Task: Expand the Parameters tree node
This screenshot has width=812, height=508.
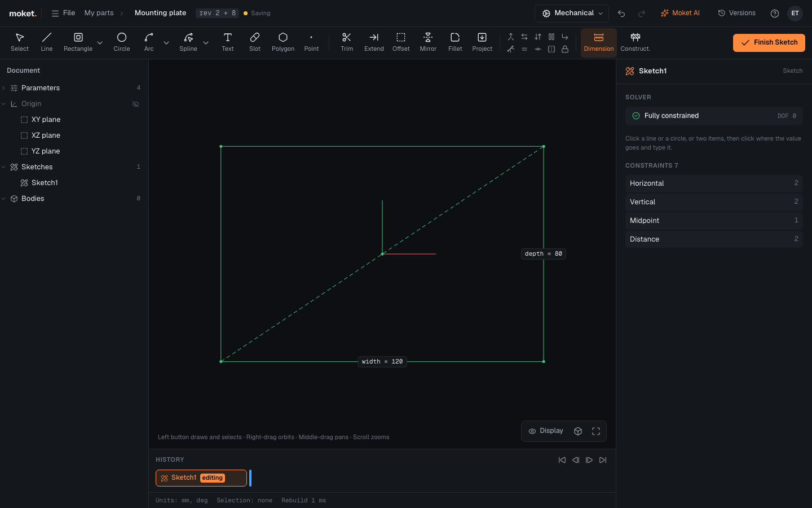Action: [x=3, y=88]
